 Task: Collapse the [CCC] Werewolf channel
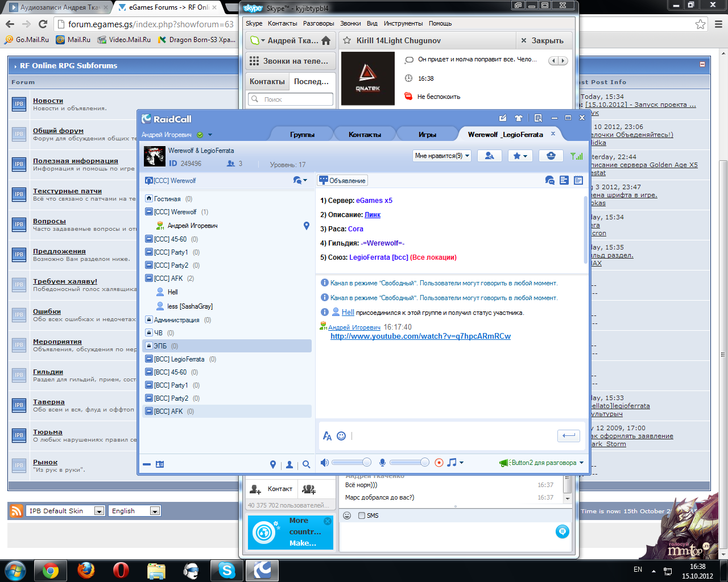[149, 212]
